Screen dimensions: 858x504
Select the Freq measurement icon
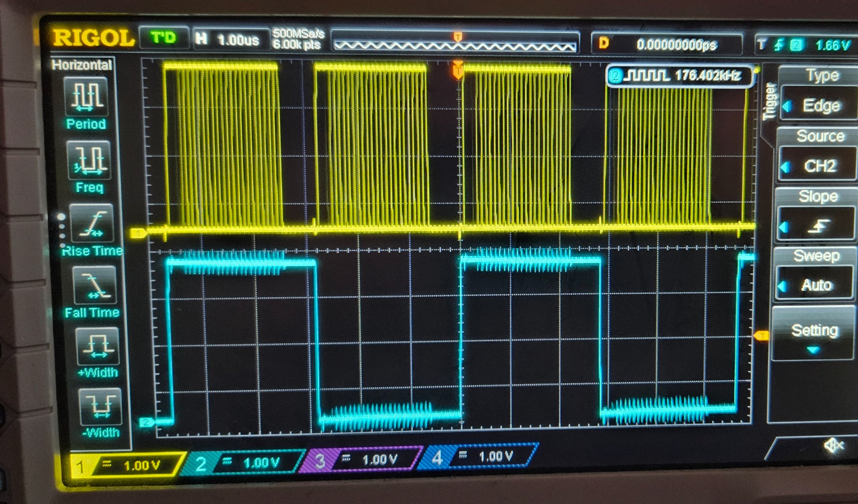tap(88, 161)
